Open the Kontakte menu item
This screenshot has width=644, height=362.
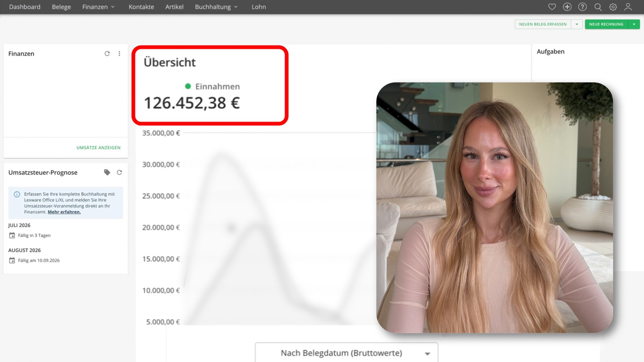[x=141, y=7]
